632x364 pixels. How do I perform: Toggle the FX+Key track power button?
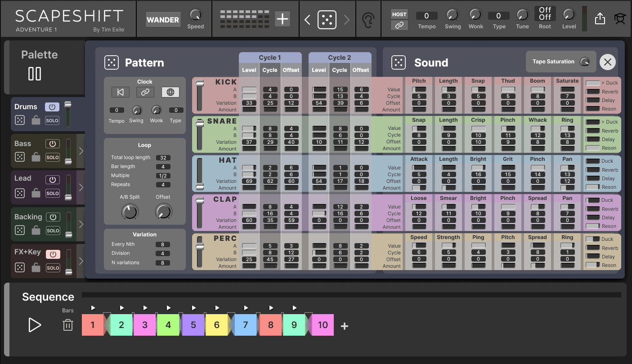(53, 254)
